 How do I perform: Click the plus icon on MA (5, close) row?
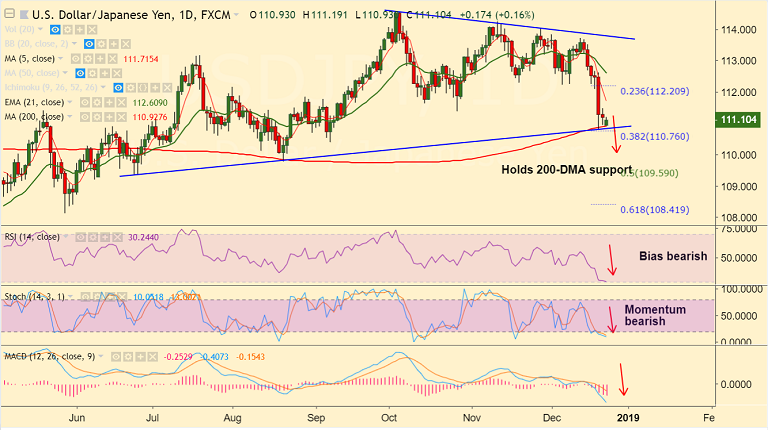pos(100,59)
